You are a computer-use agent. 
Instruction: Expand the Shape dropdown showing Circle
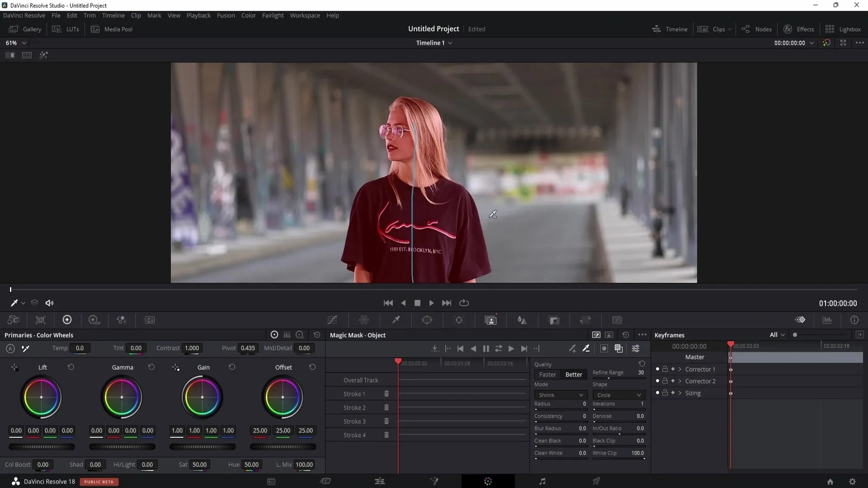618,395
